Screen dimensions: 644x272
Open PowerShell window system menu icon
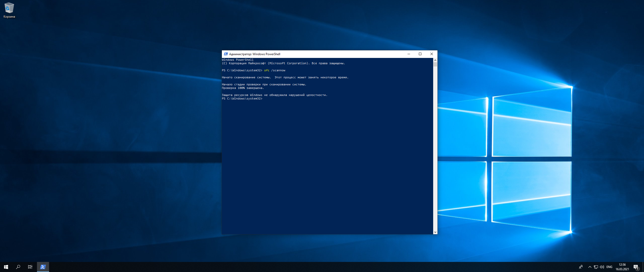226,54
